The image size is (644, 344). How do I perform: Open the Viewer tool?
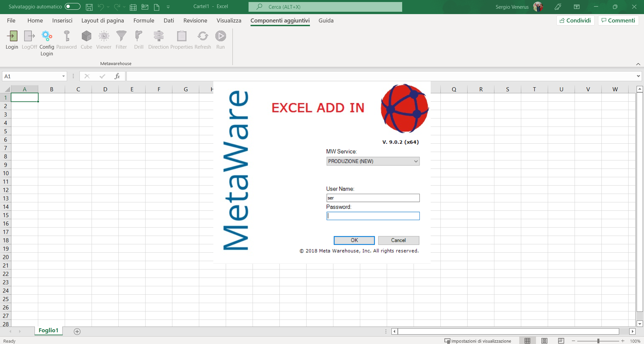[104, 36]
